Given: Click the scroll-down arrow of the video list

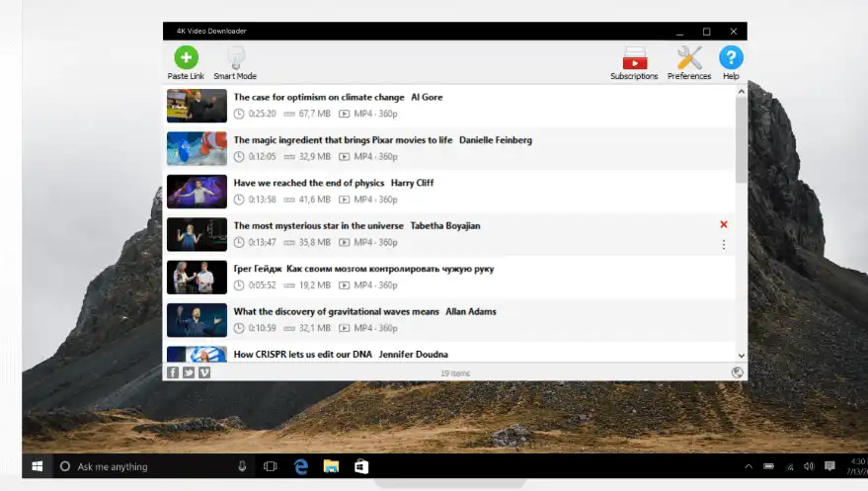Looking at the screenshot, I should [742, 356].
